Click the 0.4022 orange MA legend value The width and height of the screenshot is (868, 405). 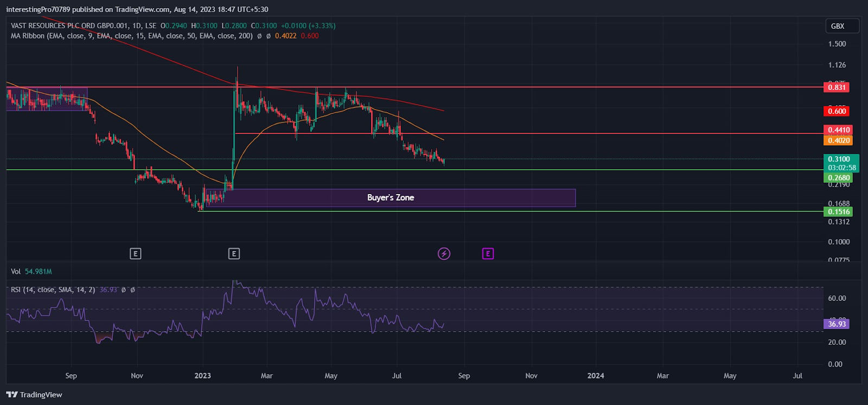click(285, 36)
